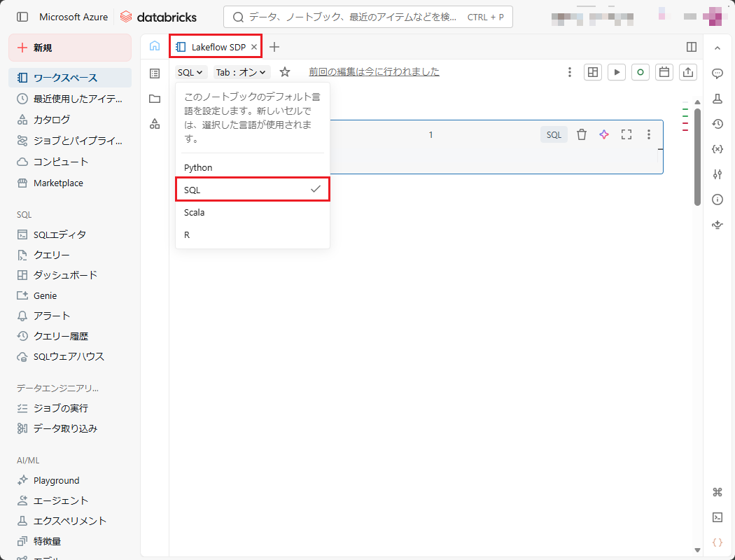Open version history icon in right sidebar

point(717,124)
